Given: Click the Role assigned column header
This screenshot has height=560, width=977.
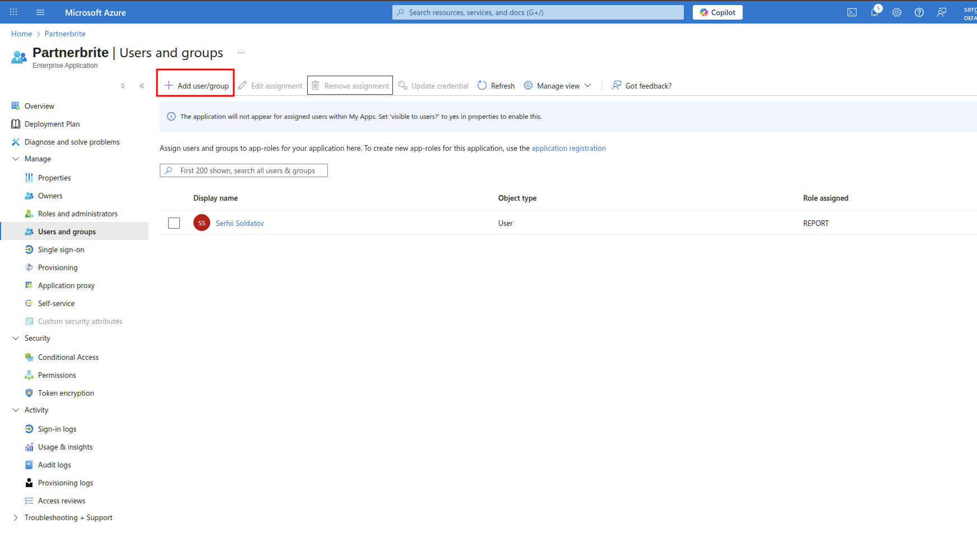Looking at the screenshot, I should tap(826, 198).
